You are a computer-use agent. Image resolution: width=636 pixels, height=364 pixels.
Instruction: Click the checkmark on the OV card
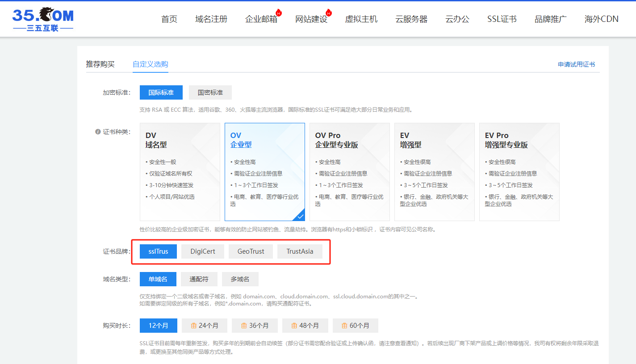click(x=300, y=216)
